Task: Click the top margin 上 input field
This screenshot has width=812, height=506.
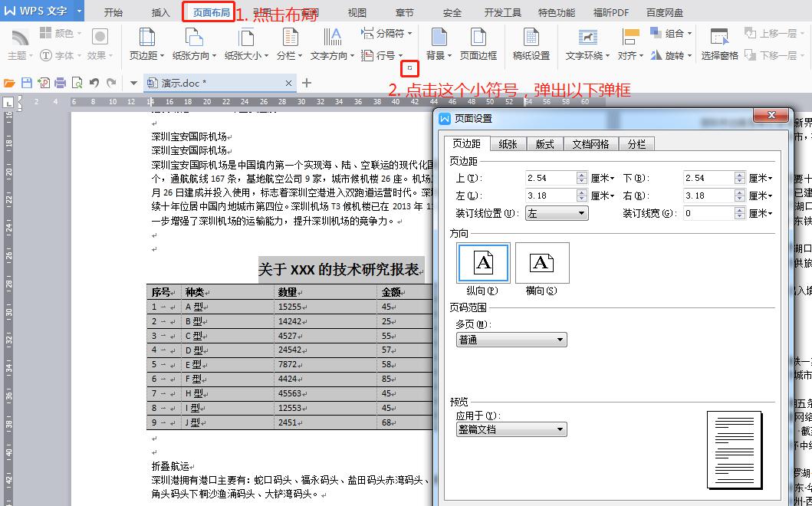Action: pyautogui.click(x=551, y=178)
